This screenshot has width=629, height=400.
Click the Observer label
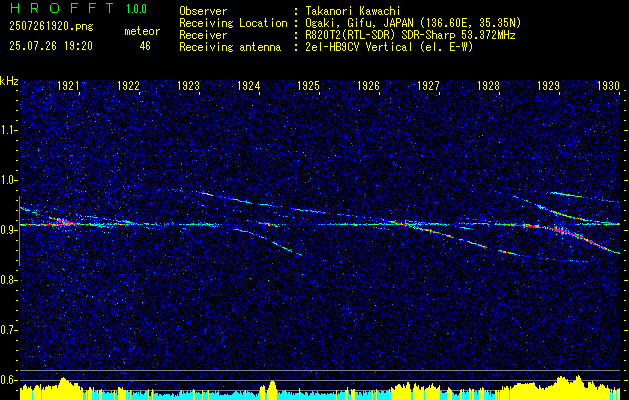click(x=203, y=11)
